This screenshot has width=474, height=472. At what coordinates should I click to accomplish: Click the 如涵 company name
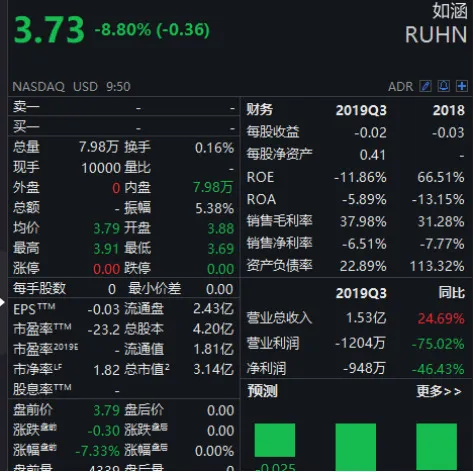click(450, 11)
